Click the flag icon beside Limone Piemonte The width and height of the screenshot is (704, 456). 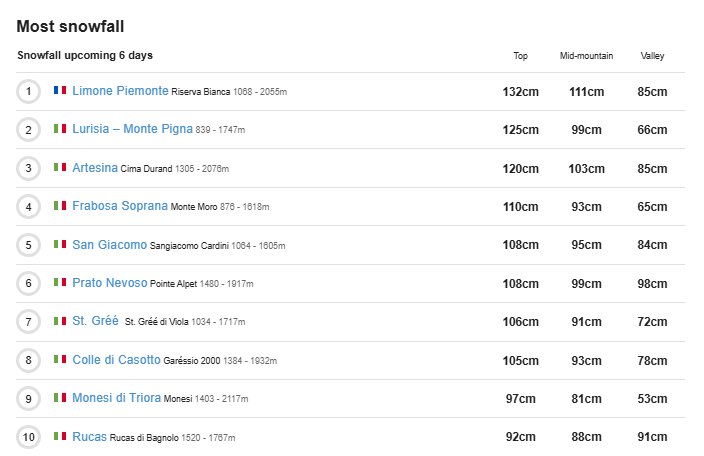60,91
